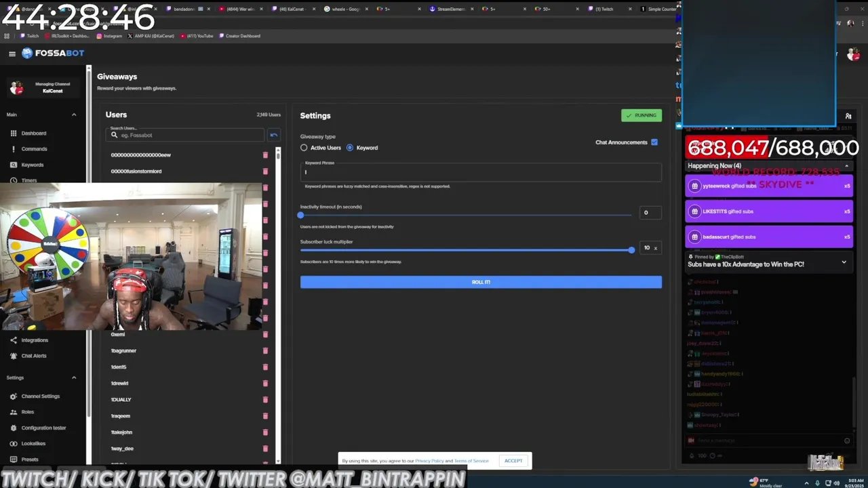This screenshot has height=488, width=868.
Task: Switch to the (46) KaiCenat browser tab
Action: pos(292,9)
